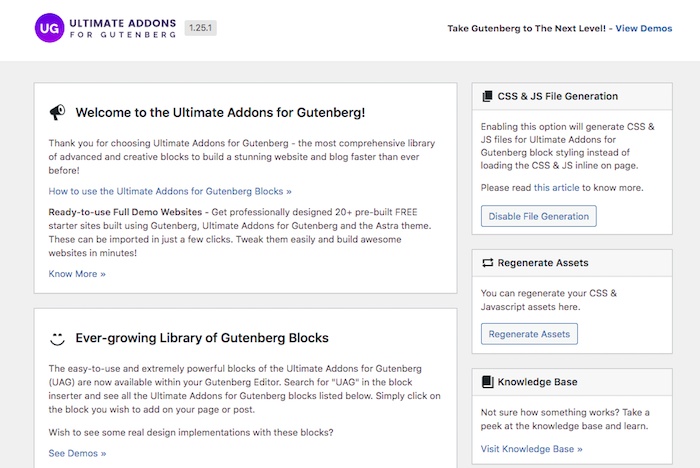Click the Ultimate Addons for Gutenberg wordmark

click(123, 28)
